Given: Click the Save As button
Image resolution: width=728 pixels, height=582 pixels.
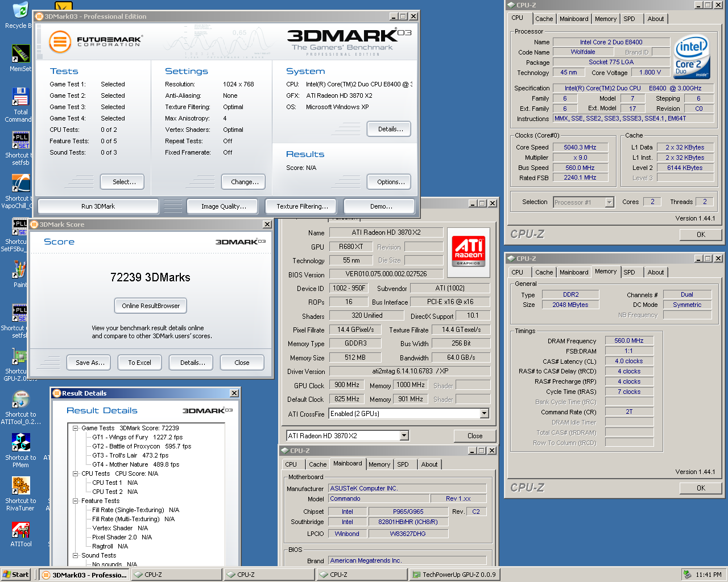Looking at the screenshot, I should point(90,363).
